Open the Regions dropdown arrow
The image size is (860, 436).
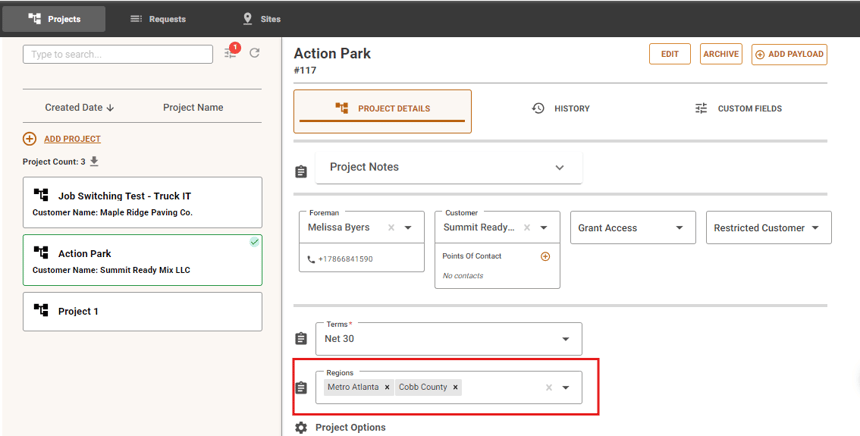click(565, 388)
